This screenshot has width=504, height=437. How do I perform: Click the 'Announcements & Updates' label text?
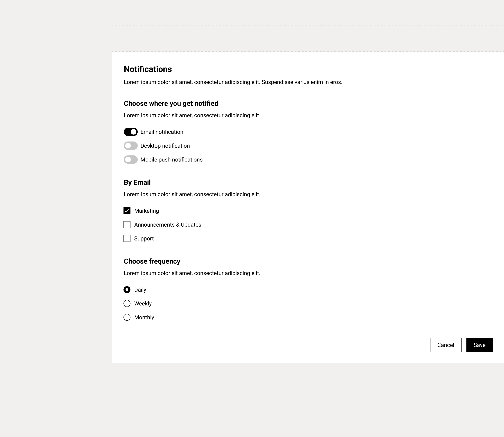168,225
